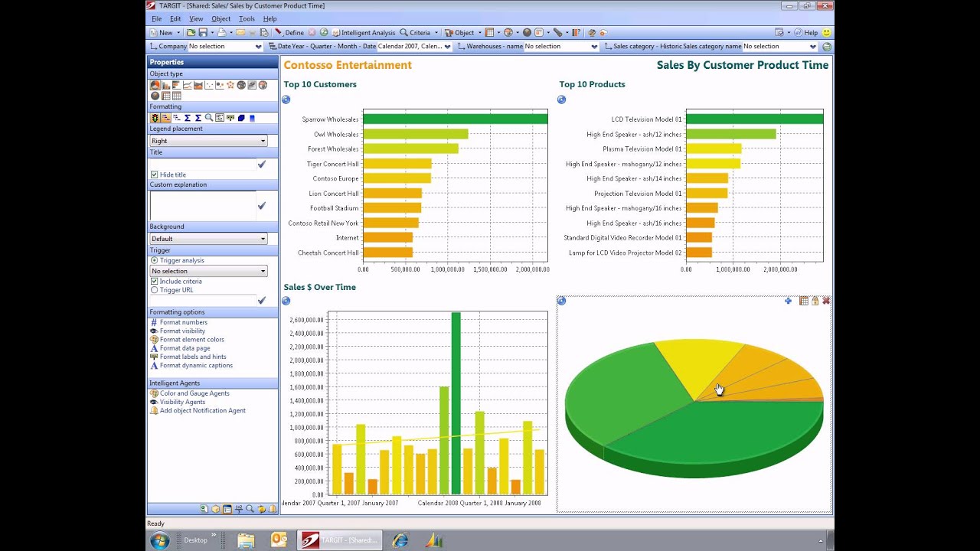
Task: Remove pie chart object with red X
Action: tap(826, 301)
